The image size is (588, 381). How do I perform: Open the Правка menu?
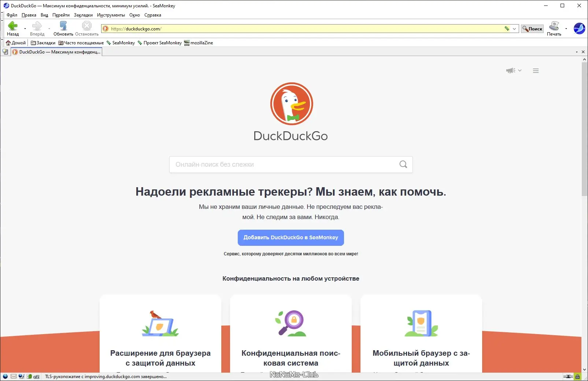click(29, 15)
